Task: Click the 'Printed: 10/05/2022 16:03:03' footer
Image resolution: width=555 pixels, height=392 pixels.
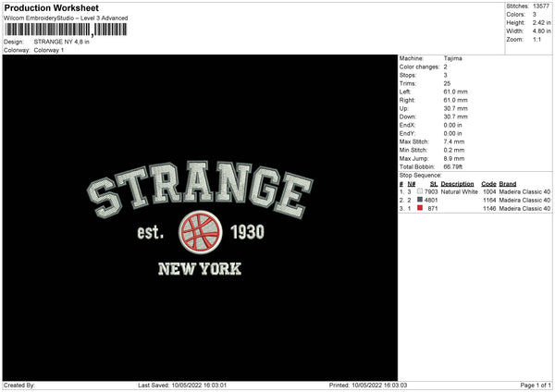Action: (x=368, y=386)
